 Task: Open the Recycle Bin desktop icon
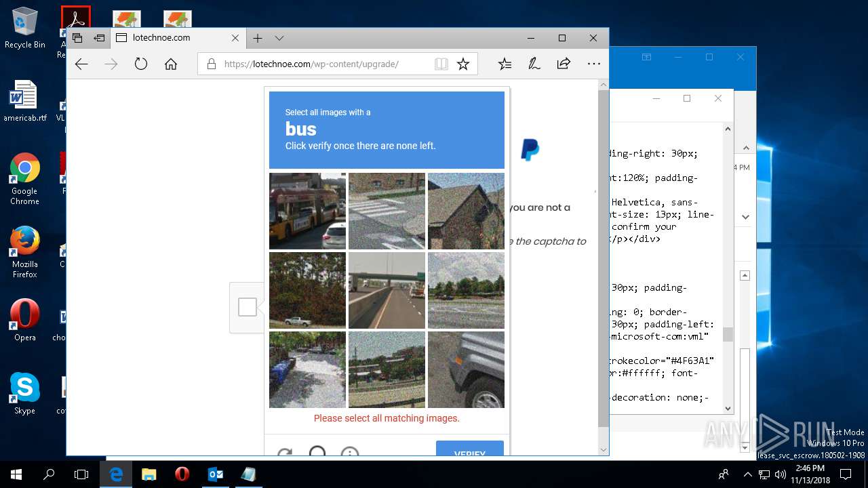click(25, 28)
